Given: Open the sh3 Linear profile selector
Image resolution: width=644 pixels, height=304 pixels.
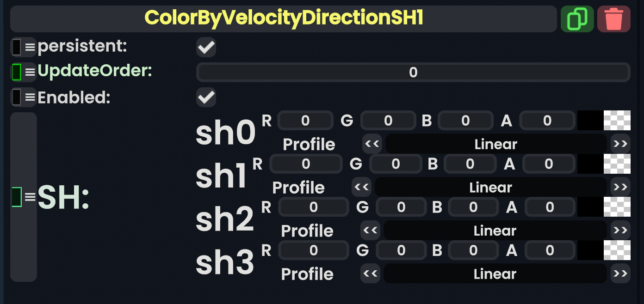Looking at the screenshot, I should pos(495,274).
